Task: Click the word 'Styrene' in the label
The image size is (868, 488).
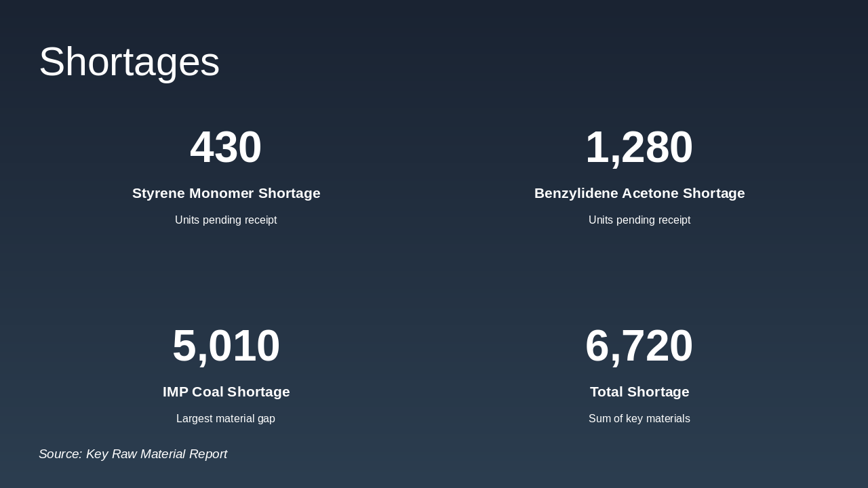Action: (158, 193)
